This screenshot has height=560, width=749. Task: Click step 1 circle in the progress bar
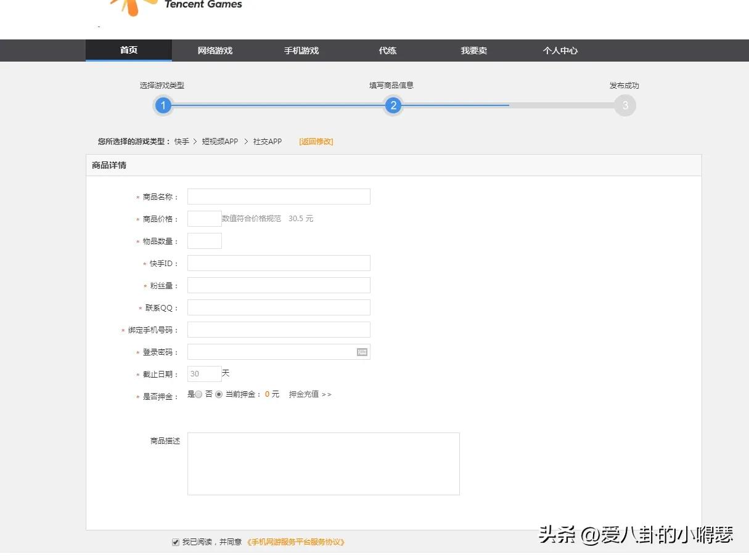tap(163, 105)
